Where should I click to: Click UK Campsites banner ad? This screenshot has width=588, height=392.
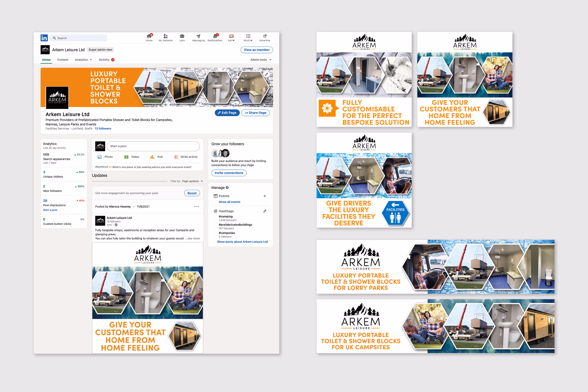(x=435, y=326)
